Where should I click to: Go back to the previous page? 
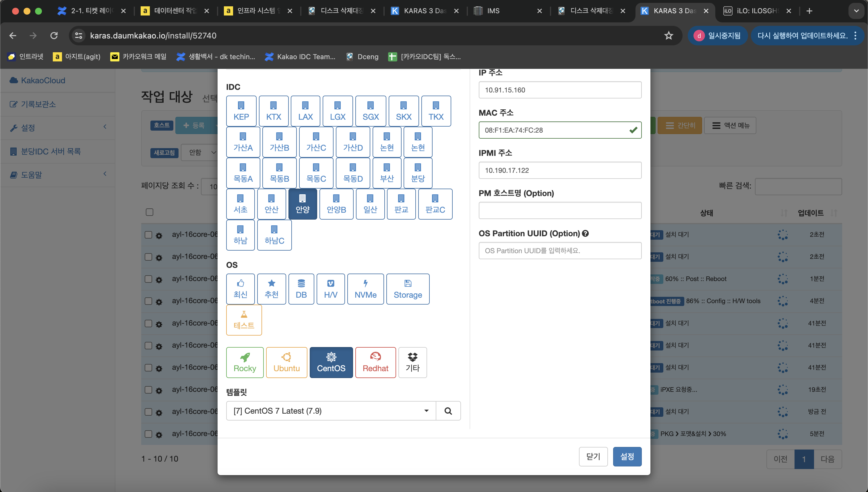point(13,36)
